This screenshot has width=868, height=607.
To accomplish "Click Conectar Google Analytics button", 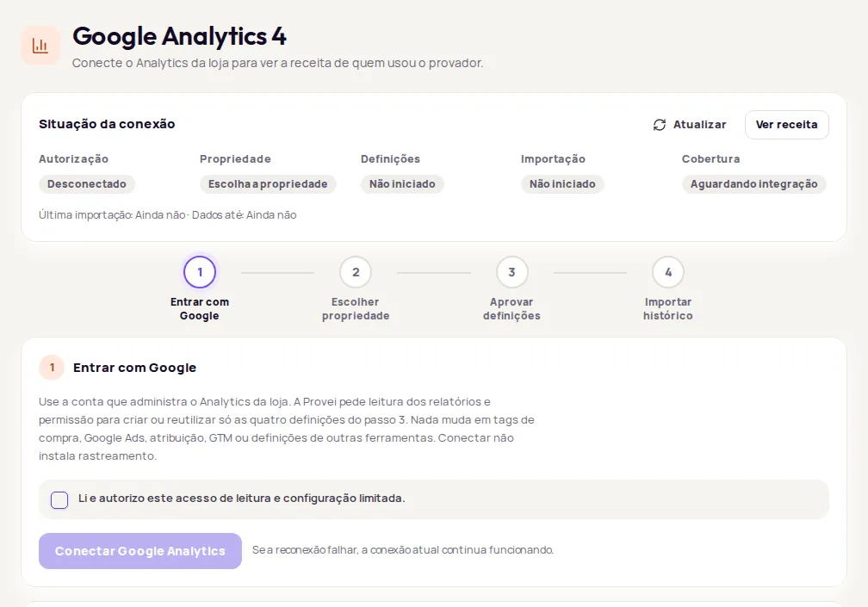I will (x=140, y=551).
